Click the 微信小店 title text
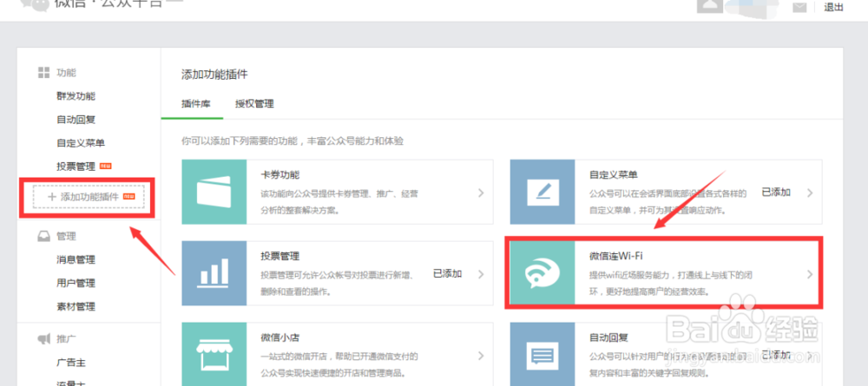This screenshot has height=386, width=868. pyautogui.click(x=280, y=337)
